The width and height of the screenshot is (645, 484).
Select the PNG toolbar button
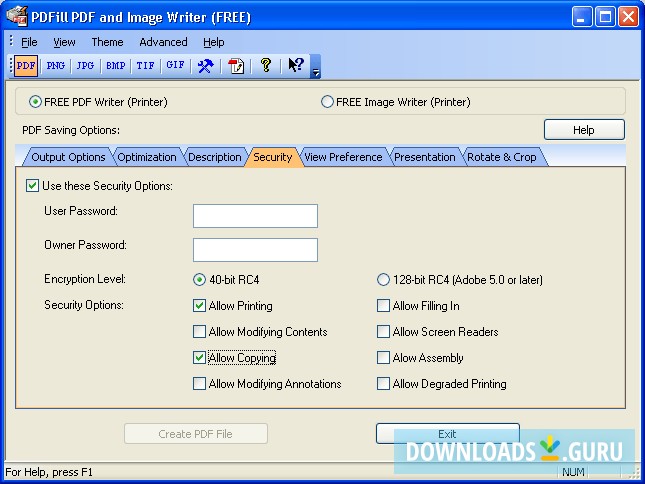[56, 66]
